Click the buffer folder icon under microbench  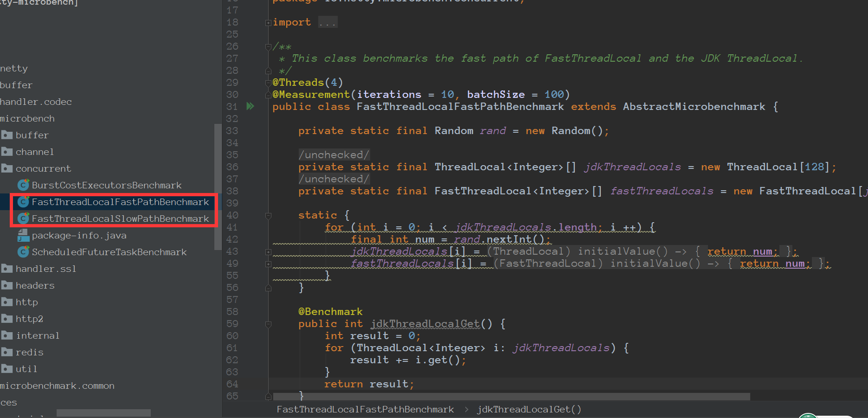click(7, 135)
